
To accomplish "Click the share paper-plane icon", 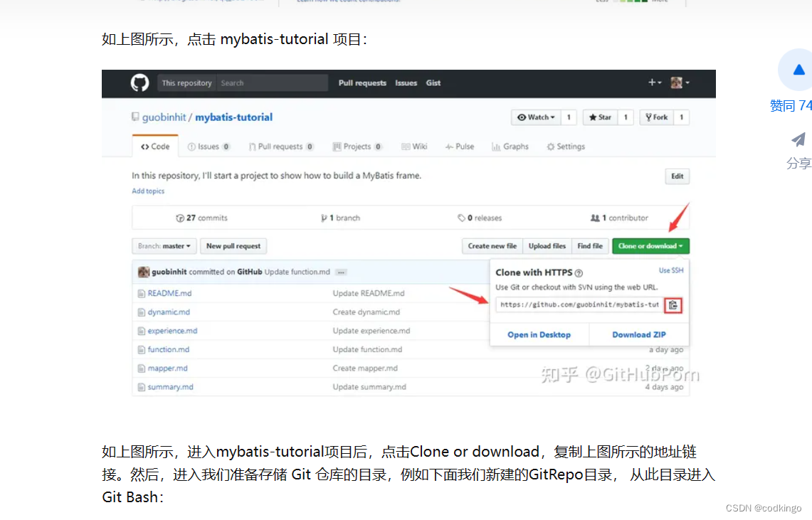I will 798,139.
